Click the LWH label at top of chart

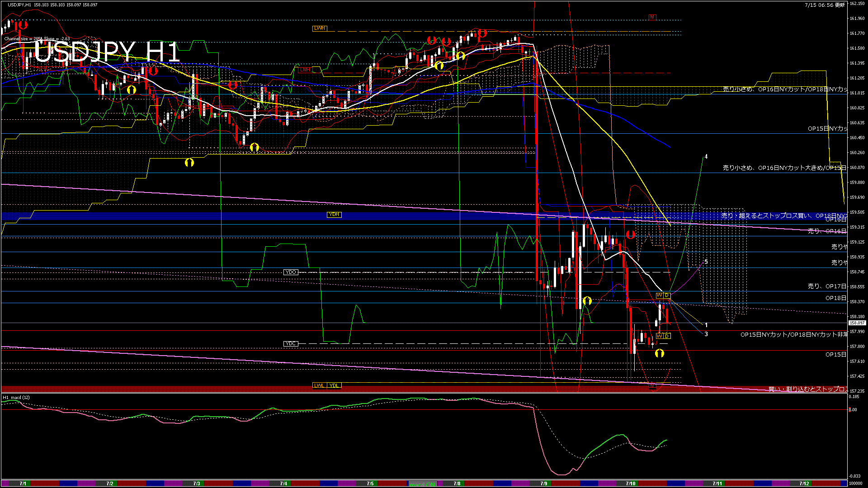point(319,28)
